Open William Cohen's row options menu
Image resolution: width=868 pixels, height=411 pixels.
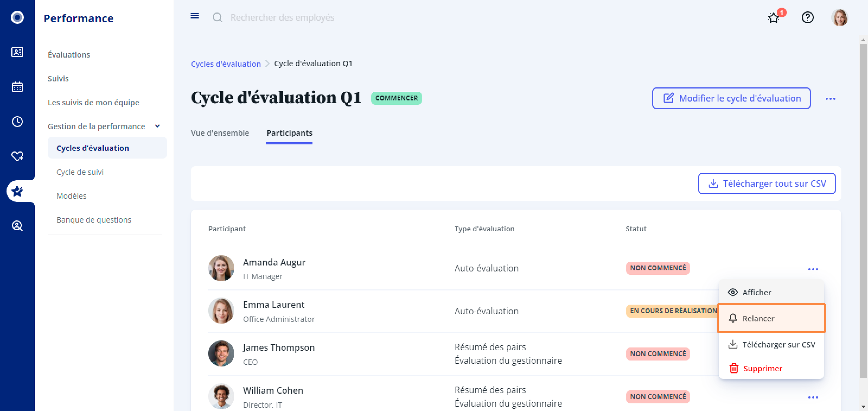coord(813,397)
